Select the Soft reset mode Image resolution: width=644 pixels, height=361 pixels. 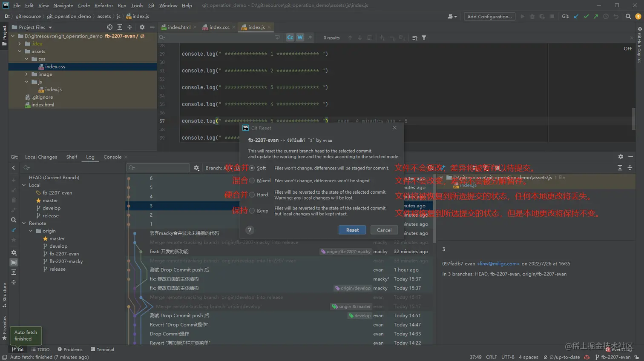(252, 168)
